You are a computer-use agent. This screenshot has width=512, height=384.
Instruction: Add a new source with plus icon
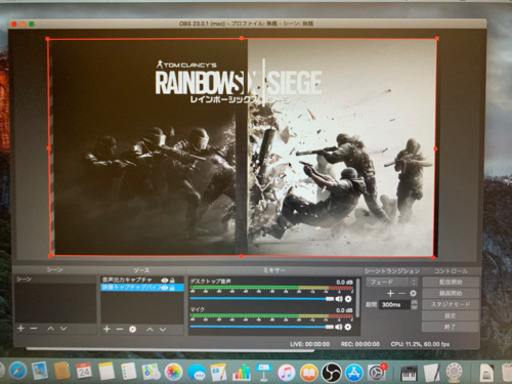click(x=107, y=329)
